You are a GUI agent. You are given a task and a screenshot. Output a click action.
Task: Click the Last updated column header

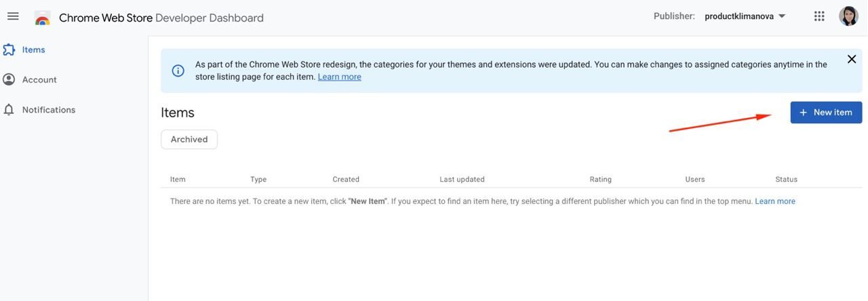462,180
